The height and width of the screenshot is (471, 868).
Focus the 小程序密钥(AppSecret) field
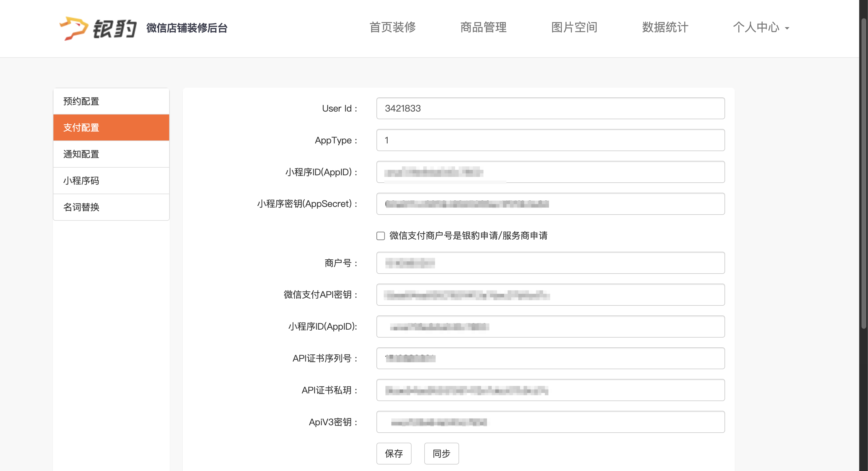click(x=551, y=204)
